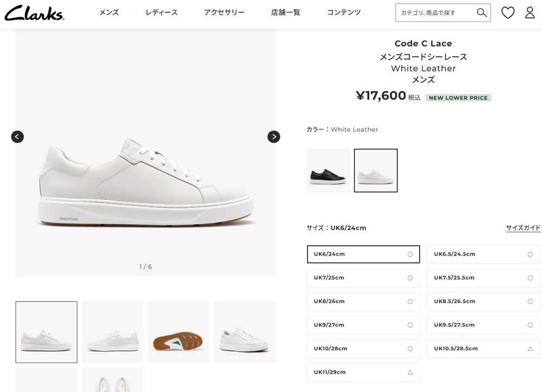Go to 店舗一覧 page

click(x=286, y=13)
